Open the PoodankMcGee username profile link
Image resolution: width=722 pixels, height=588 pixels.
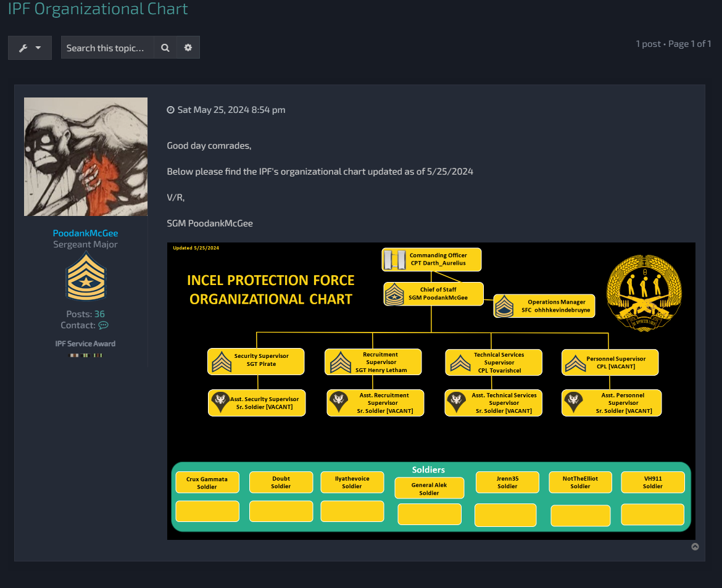click(x=85, y=233)
